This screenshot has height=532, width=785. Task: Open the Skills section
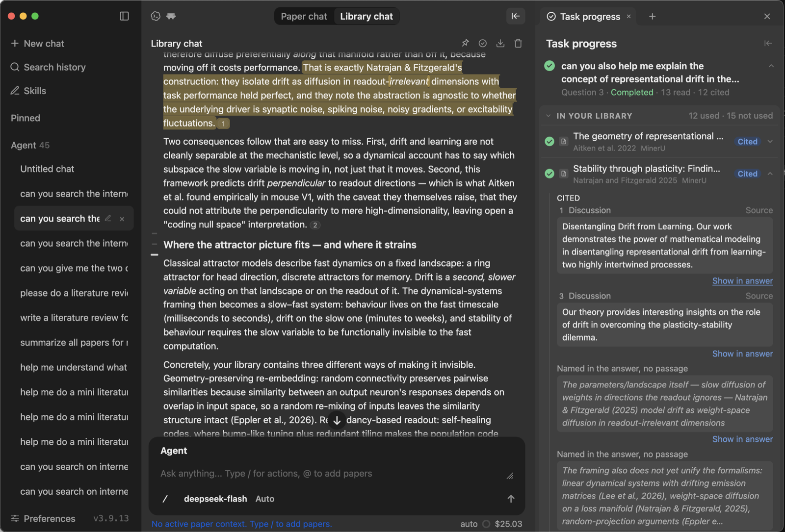pyautogui.click(x=28, y=91)
